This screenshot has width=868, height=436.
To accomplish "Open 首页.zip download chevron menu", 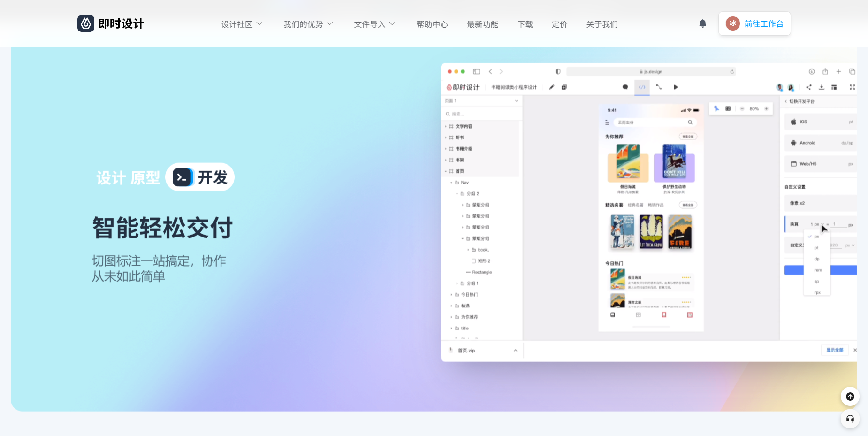I will 515,351.
